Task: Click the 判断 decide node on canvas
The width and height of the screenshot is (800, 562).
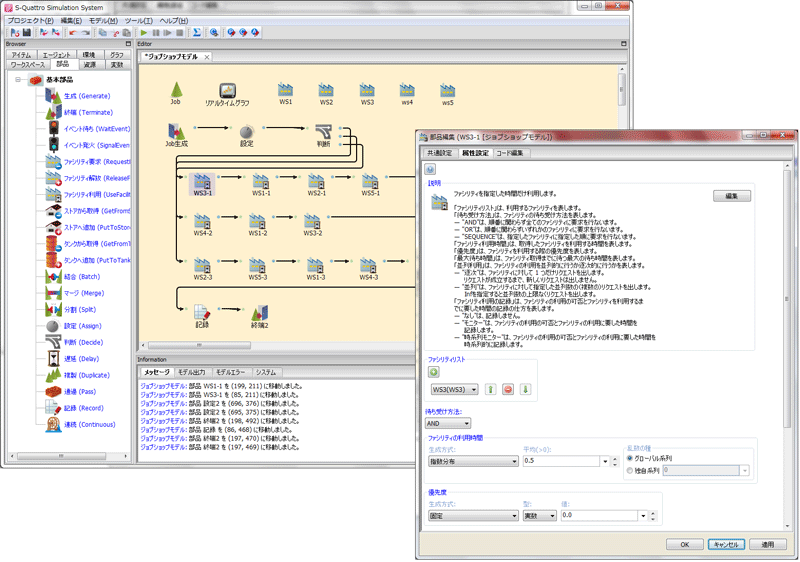Action: 323,132
